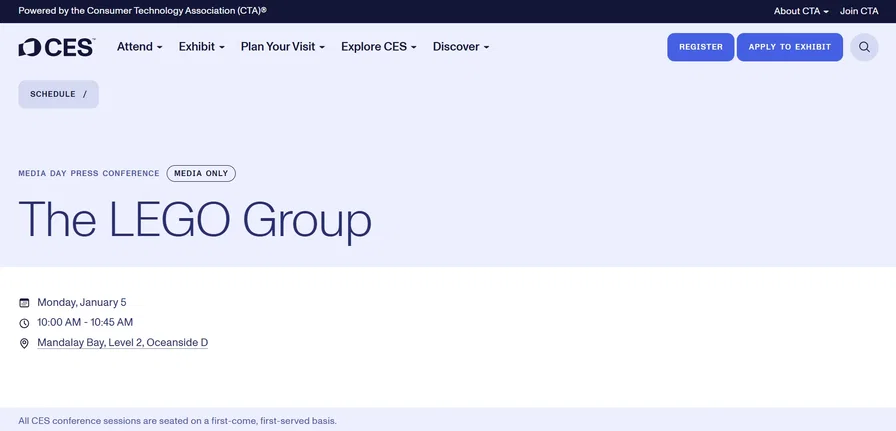
Task: Click the first-come, first-served seating notice
Action: point(178,421)
